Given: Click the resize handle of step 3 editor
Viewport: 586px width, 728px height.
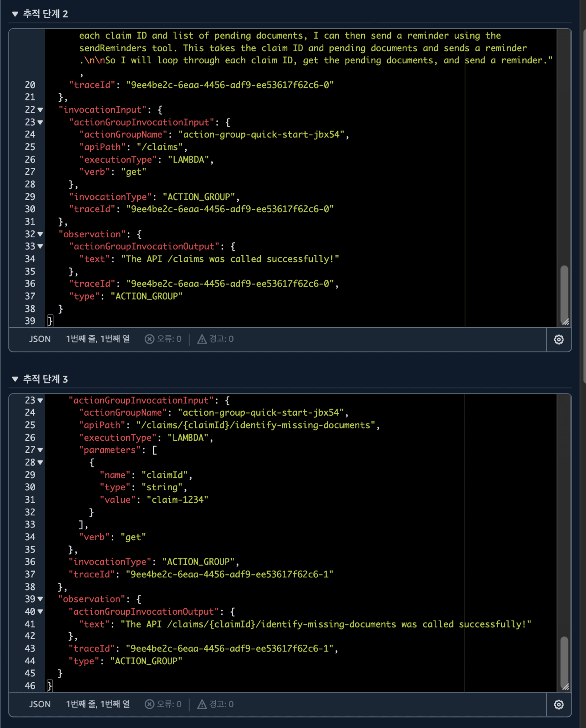Looking at the screenshot, I should (566, 687).
